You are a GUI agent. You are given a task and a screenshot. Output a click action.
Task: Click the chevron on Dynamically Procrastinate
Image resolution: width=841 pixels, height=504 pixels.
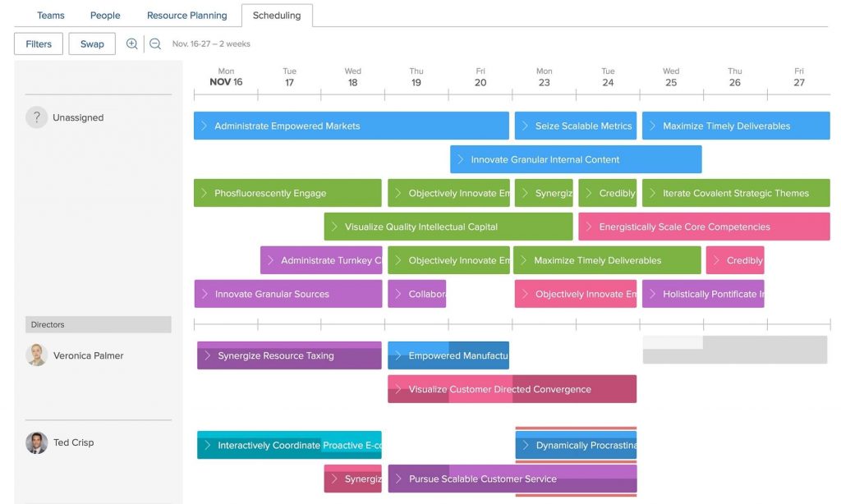(x=526, y=445)
